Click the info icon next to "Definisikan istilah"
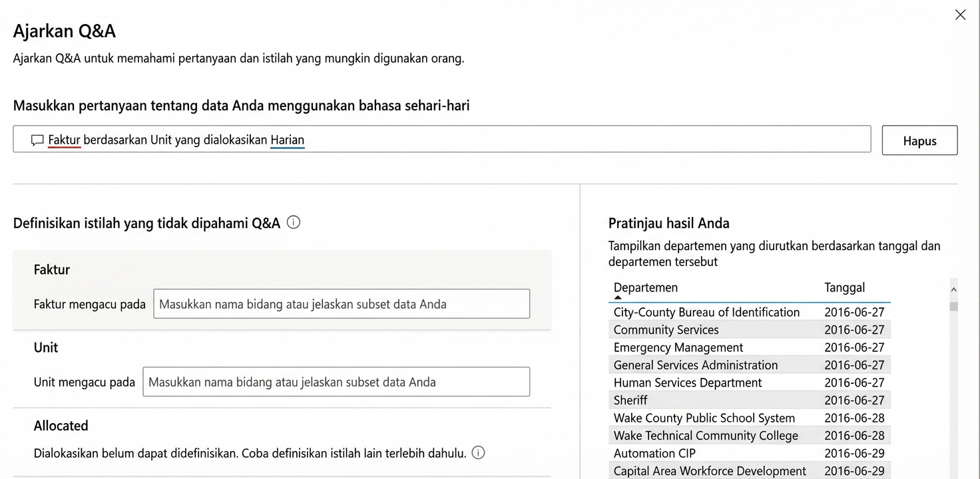Image resolution: width=980 pixels, height=479 pixels. point(293,222)
